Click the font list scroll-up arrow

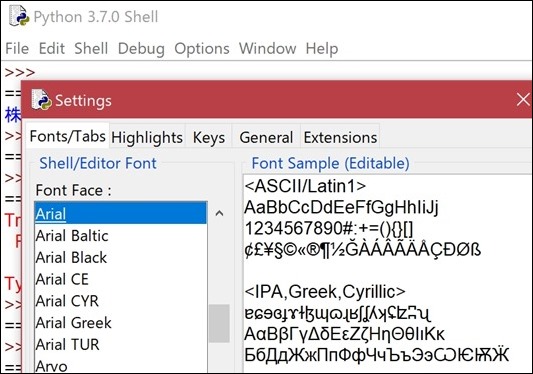(219, 214)
